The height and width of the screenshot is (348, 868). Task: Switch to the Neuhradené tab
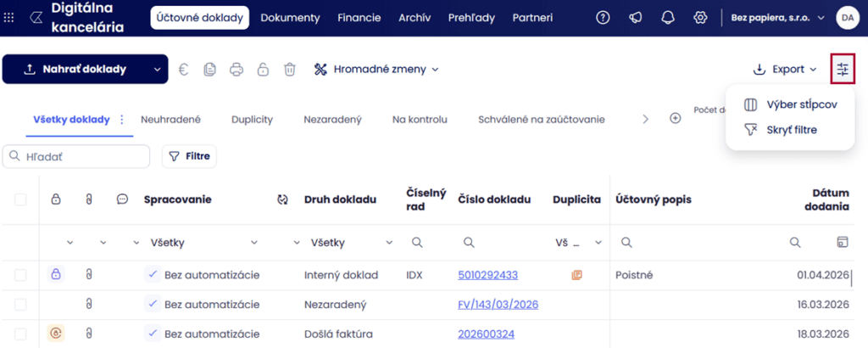(x=170, y=120)
